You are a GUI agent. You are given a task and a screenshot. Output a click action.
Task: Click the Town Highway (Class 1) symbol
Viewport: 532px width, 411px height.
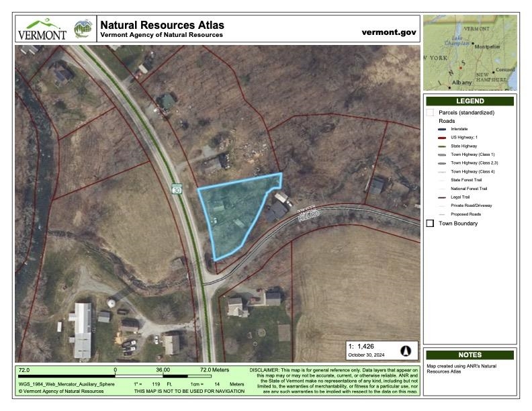[x=441, y=154]
